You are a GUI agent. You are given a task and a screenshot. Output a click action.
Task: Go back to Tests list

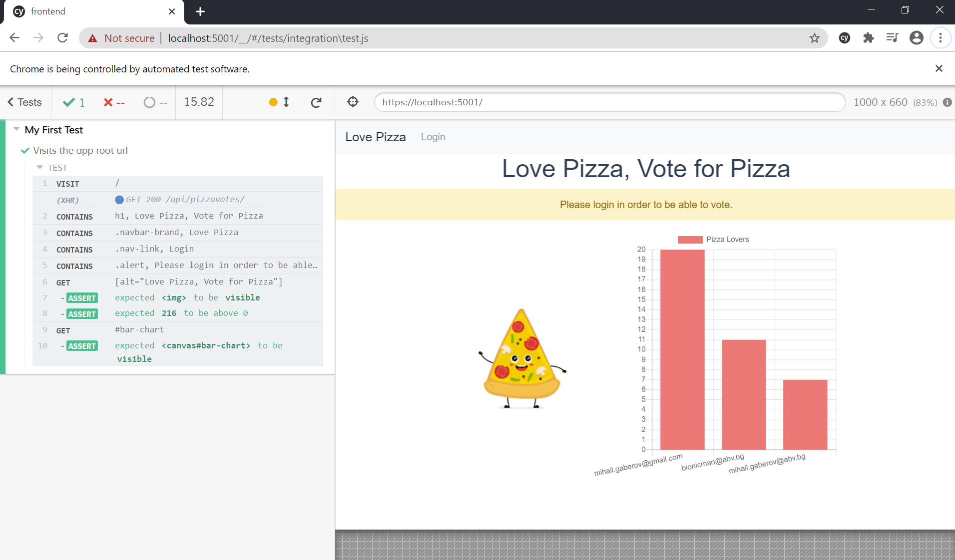(x=24, y=102)
